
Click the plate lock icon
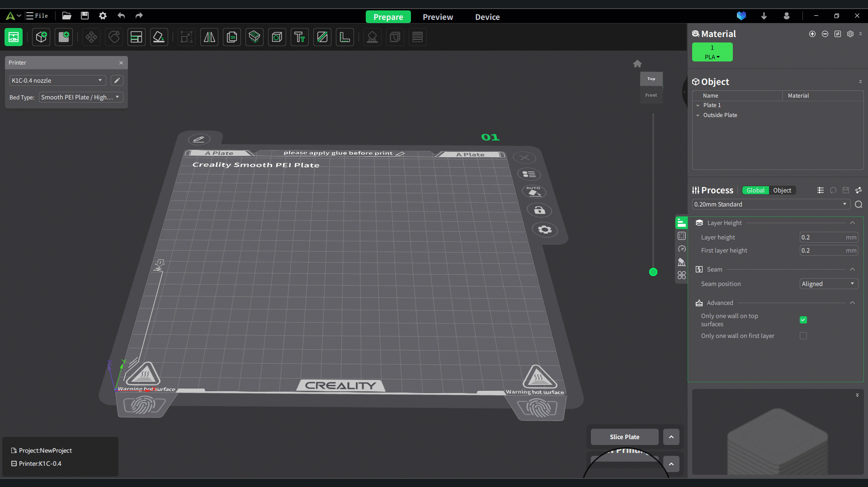point(539,211)
